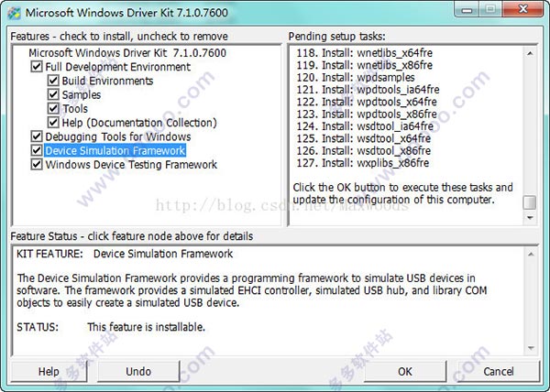Minimize the Driver Kit window
Viewport: 550px width, 392px height.
467,10
